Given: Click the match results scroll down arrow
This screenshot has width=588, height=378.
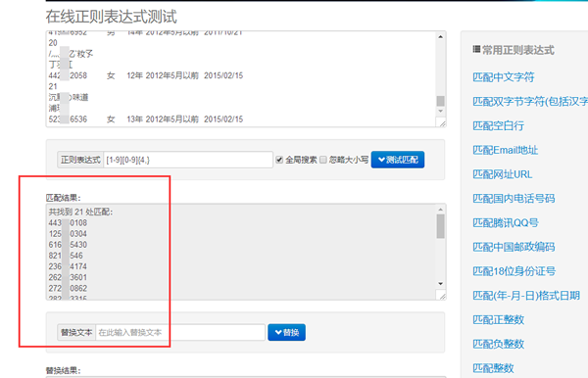Looking at the screenshot, I should (441, 284).
